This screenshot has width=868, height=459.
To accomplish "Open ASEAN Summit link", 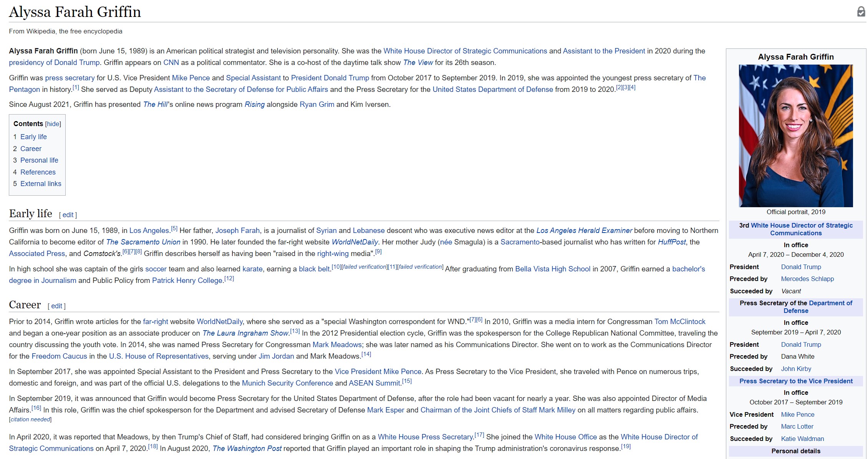I will [x=374, y=383].
